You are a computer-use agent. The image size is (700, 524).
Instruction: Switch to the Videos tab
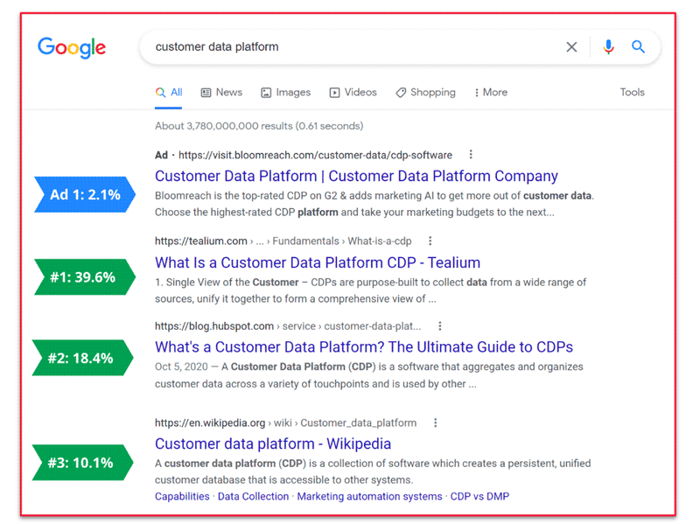pyautogui.click(x=353, y=92)
